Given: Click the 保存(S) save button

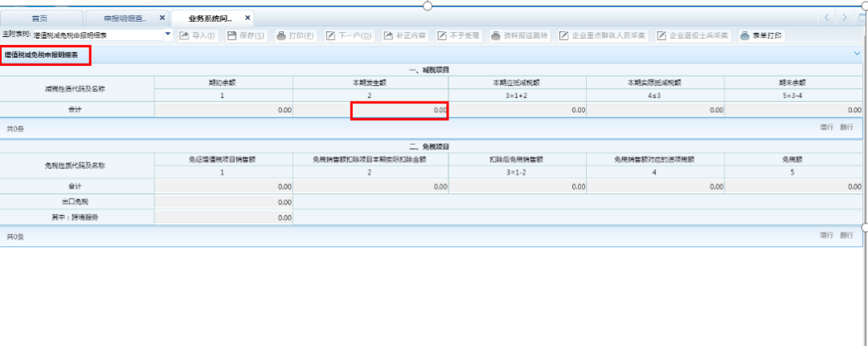Looking at the screenshot, I should click(247, 36).
